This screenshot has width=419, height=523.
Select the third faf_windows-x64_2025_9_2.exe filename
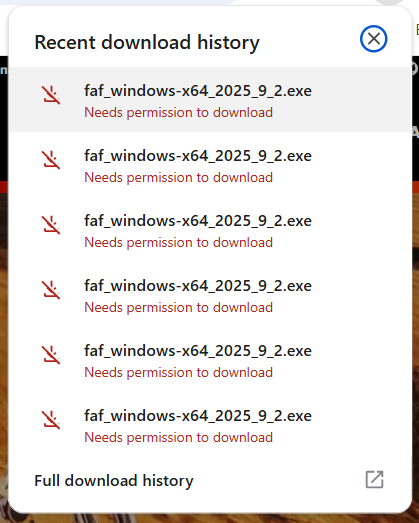pyautogui.click(x=198, y=221)
